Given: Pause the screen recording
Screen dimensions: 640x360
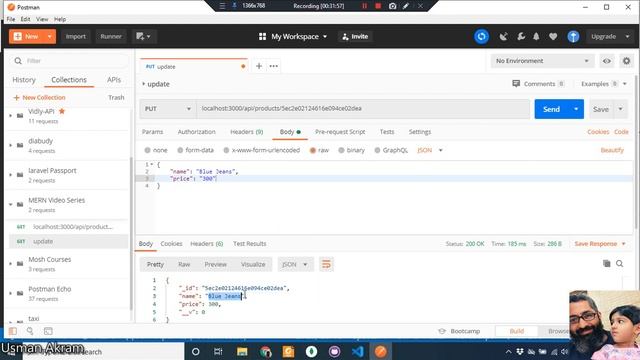Looking at the screenshot, I should tap(364, 6).
